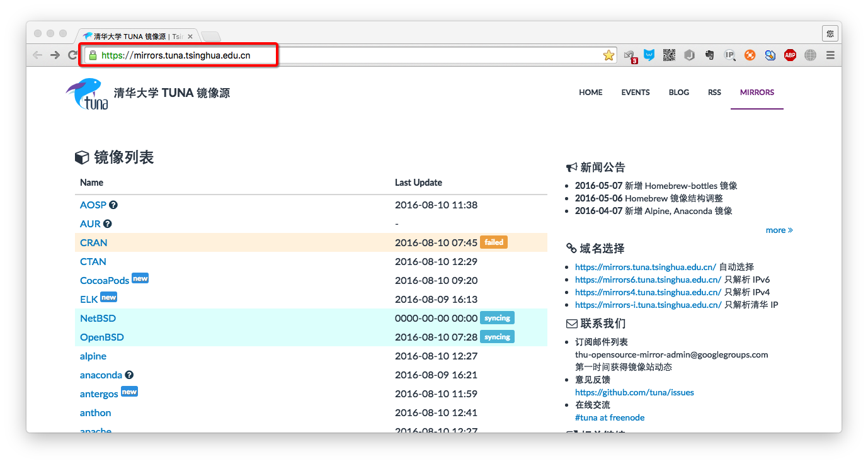Viewport: 868px width, 464px height.
Task: Click the IP lookup extension icon
Action: (x=729, y=55)
